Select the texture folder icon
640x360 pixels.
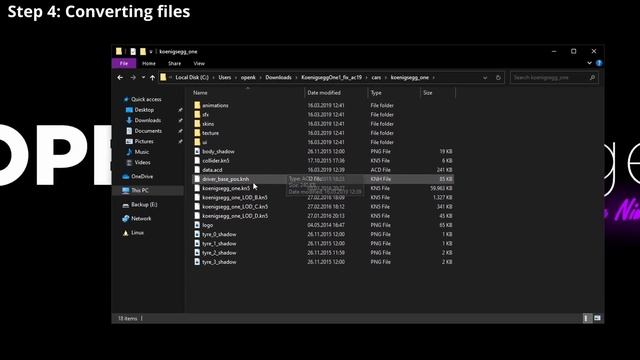(197, 133)
